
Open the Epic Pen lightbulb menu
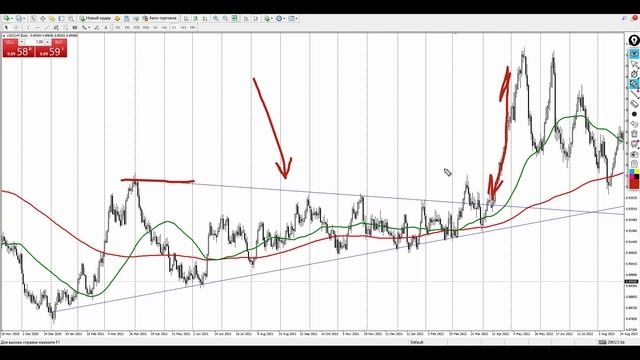pos(634,40)
